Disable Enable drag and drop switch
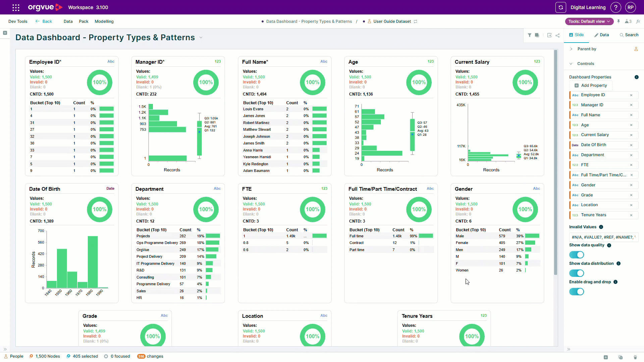The height and width of the screenshot is (362, 644). coord(577,292)
